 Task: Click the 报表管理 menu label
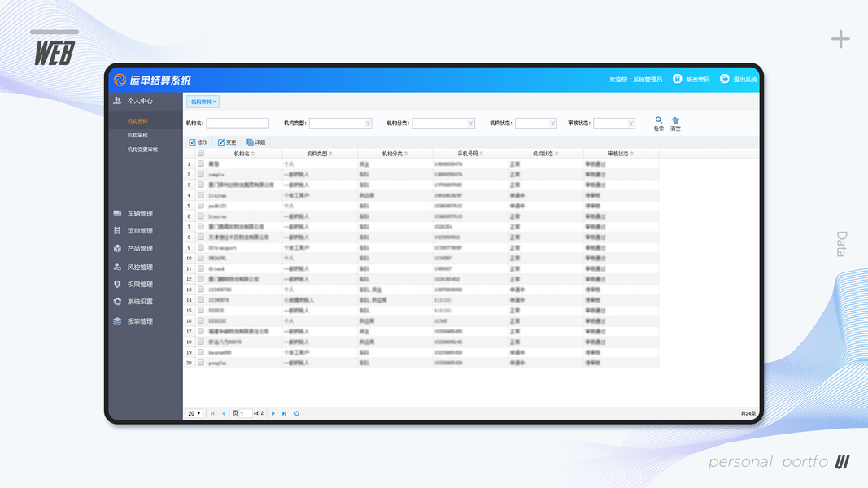(x=140, y=321)
